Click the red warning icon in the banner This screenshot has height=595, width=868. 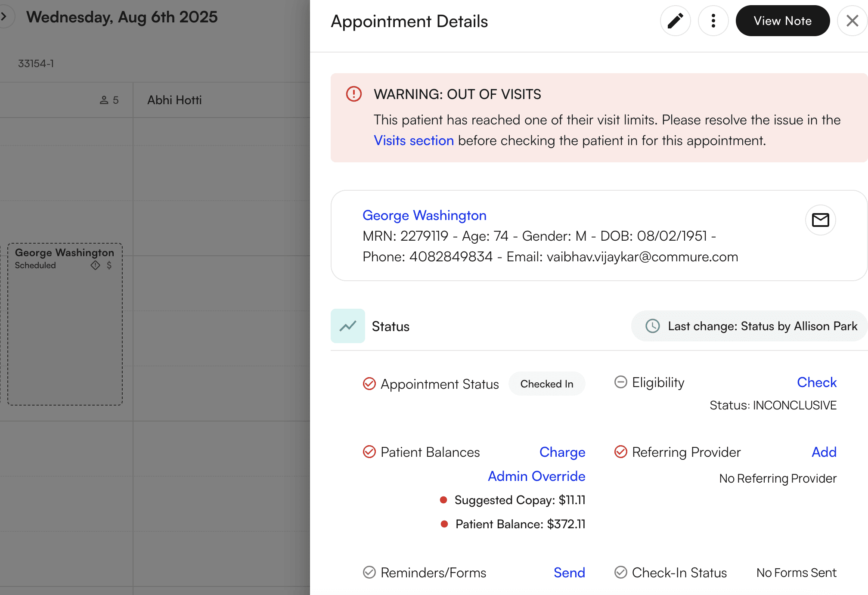tap(353, 94)
